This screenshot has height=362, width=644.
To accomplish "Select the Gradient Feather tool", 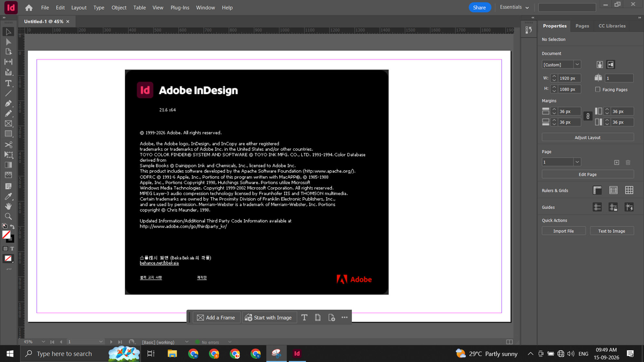I will [8, 175].
